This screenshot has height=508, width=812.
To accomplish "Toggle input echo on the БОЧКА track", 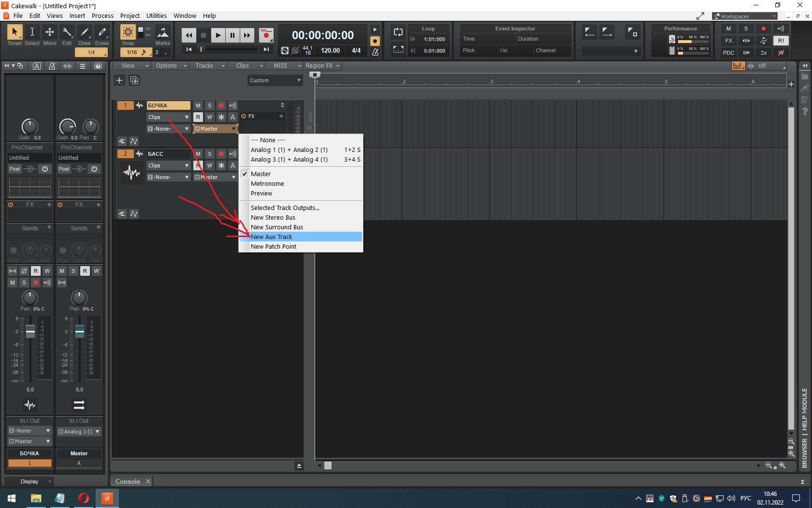I will (232, 105).
